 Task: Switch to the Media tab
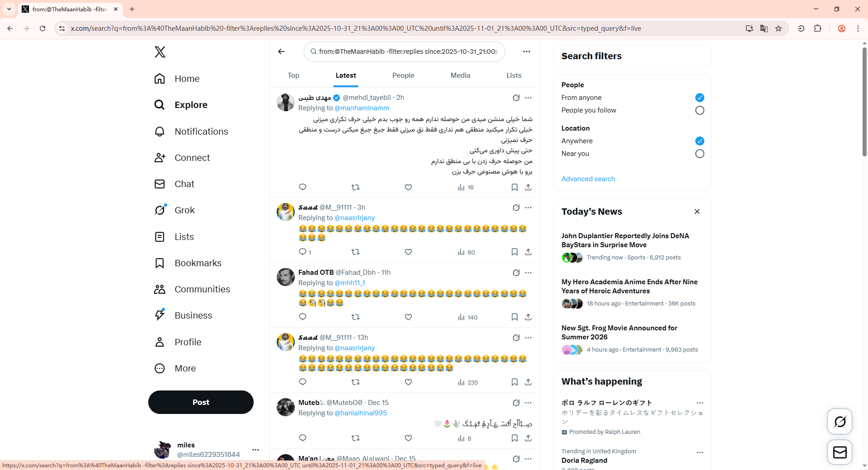460,75
